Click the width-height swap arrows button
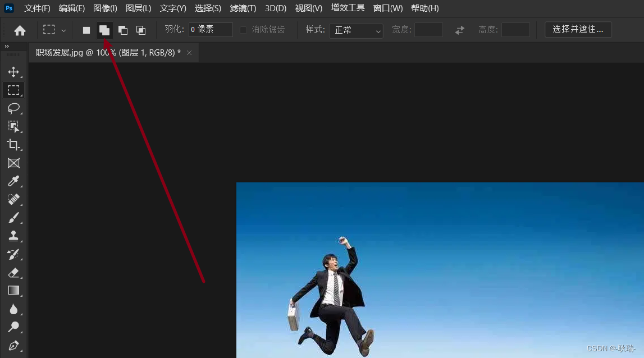The height and width of the screenshot is (358, 644). (459, 30)
